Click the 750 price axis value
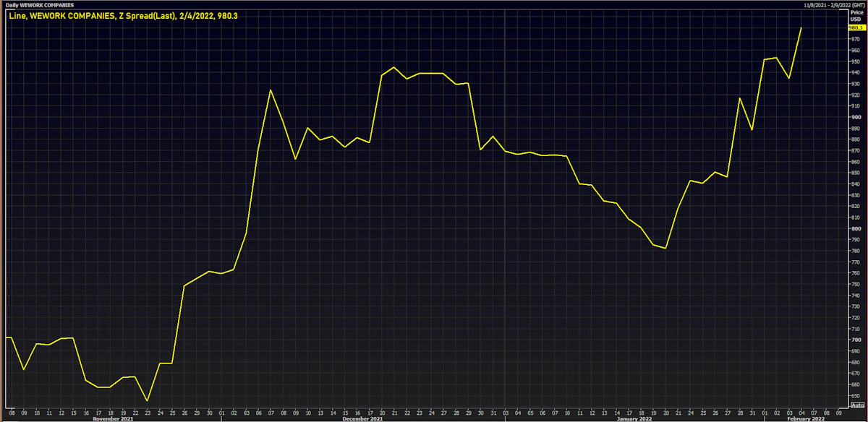This screenshot has height=422, width=868. tap(854, 284)
